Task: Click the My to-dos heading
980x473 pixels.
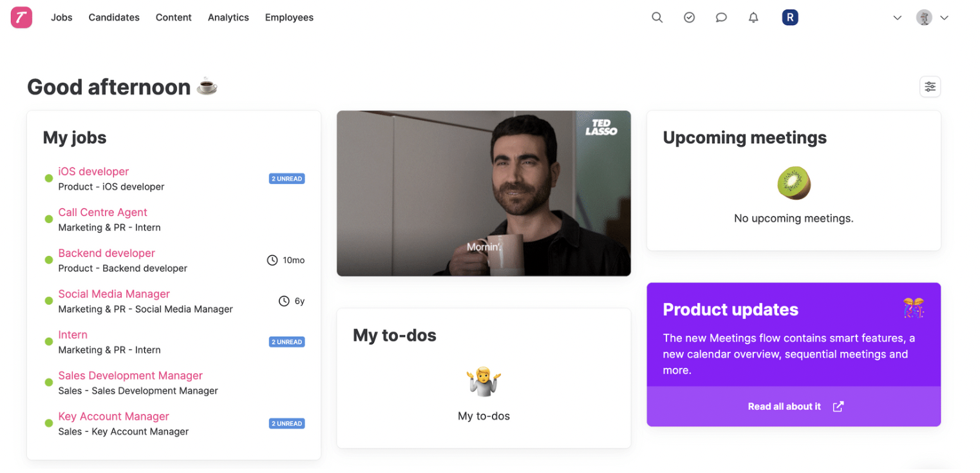Action: pos(395,335)
